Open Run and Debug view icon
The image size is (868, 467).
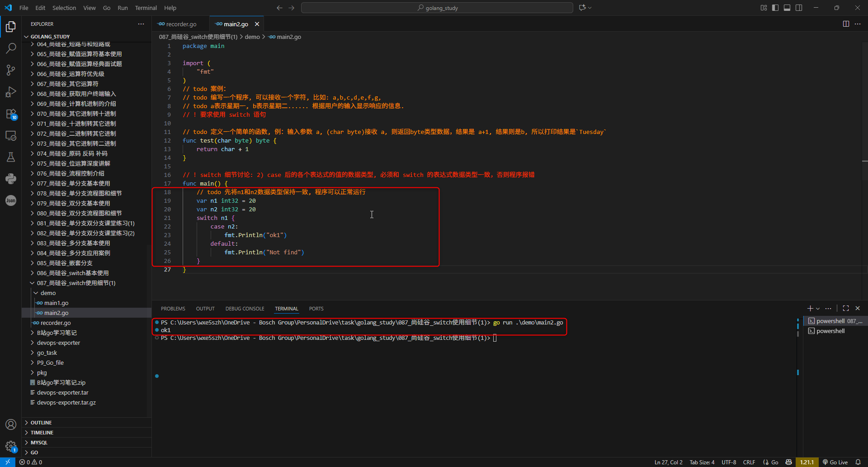click(11, 92)
